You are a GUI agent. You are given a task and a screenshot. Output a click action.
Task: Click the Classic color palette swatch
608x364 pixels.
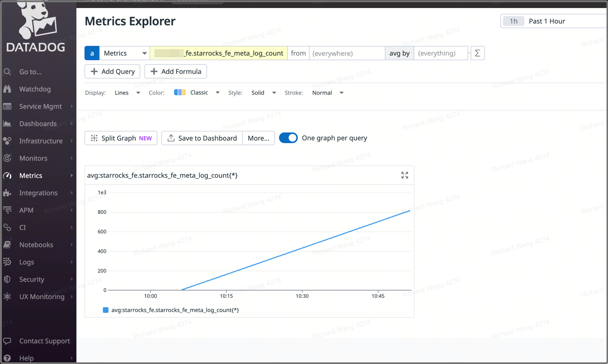click(x=180, y=93)
